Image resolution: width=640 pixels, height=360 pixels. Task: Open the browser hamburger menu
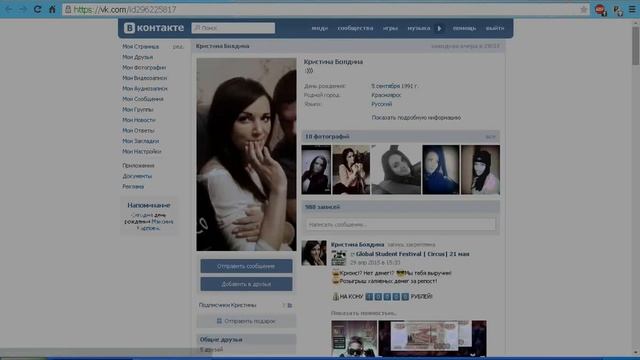coord(632,9)
